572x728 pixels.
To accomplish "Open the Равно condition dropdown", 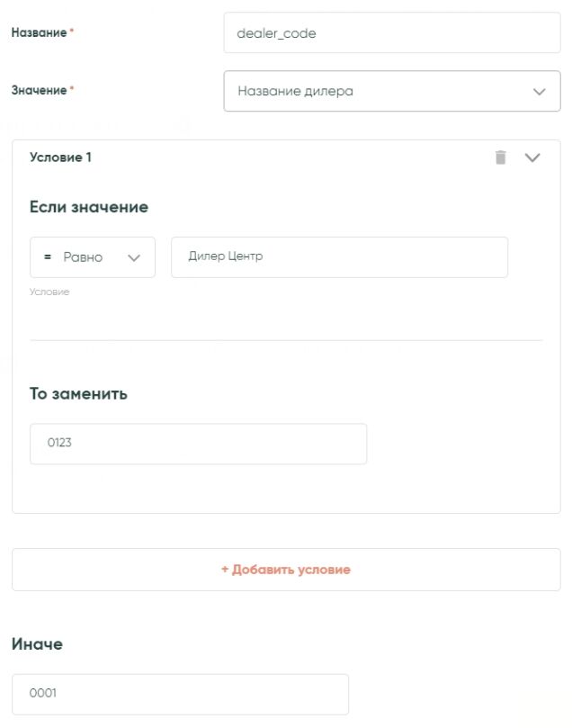I will click(x=92, y=257).
